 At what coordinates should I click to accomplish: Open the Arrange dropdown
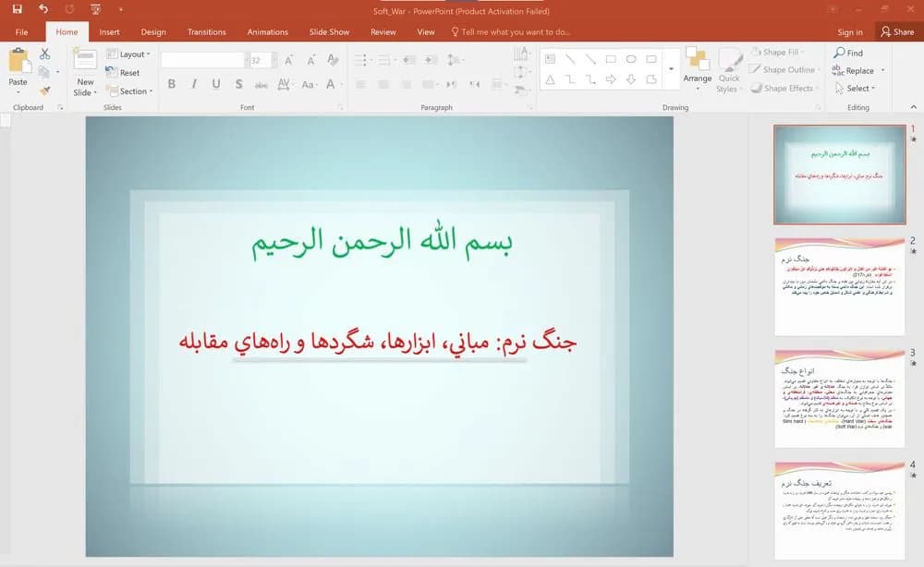tap(698, 71)
